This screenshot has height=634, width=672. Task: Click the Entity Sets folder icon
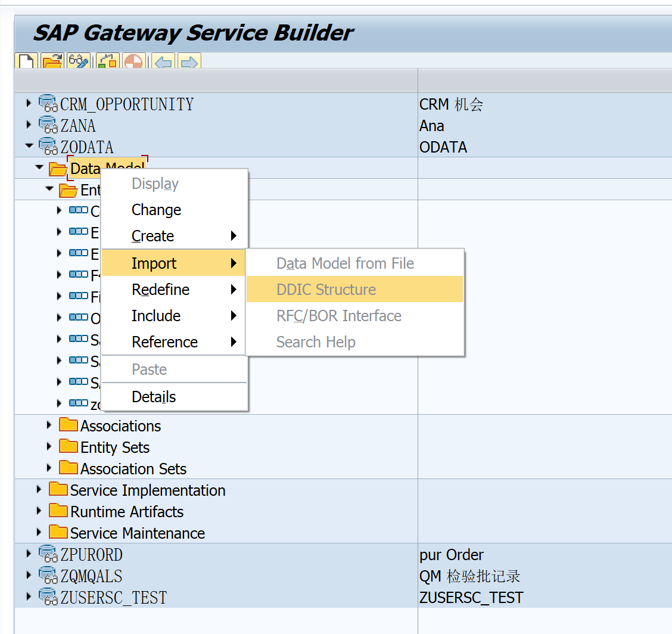(x=68, y=446)
